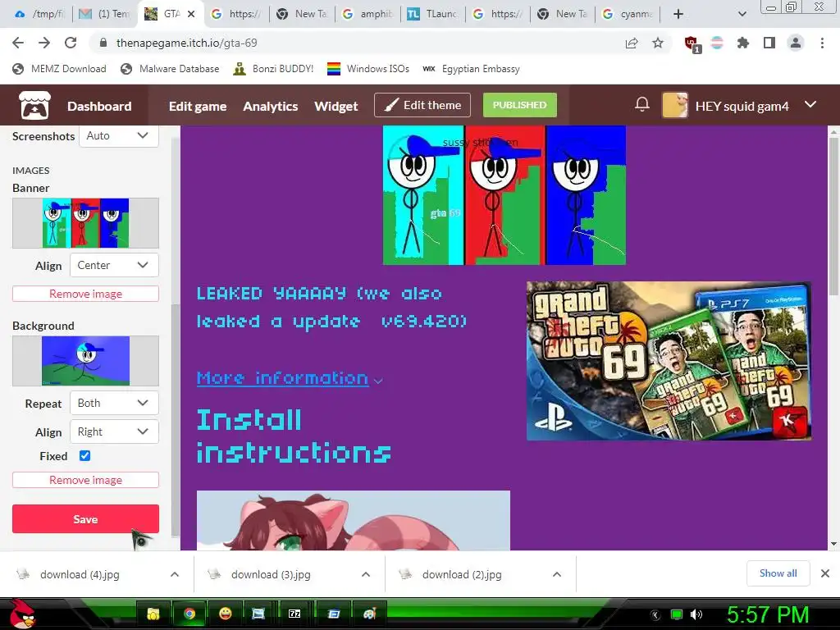This screenshot has width=840, height=630.
Task: Open the Paint taskbar icon
Action: tap(370, 614)
